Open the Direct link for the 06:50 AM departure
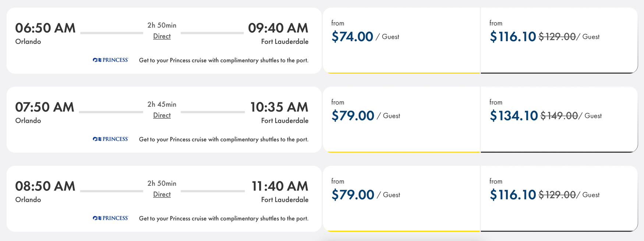The height and width of the screenshot is (241, 644). tap(162, 36)
